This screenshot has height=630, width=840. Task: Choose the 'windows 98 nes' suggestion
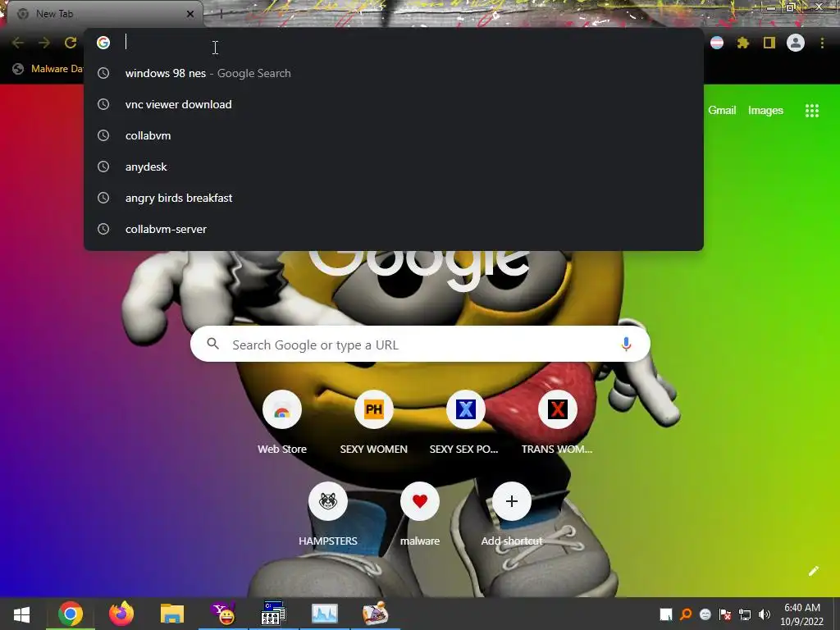click(x=394, y=73)
